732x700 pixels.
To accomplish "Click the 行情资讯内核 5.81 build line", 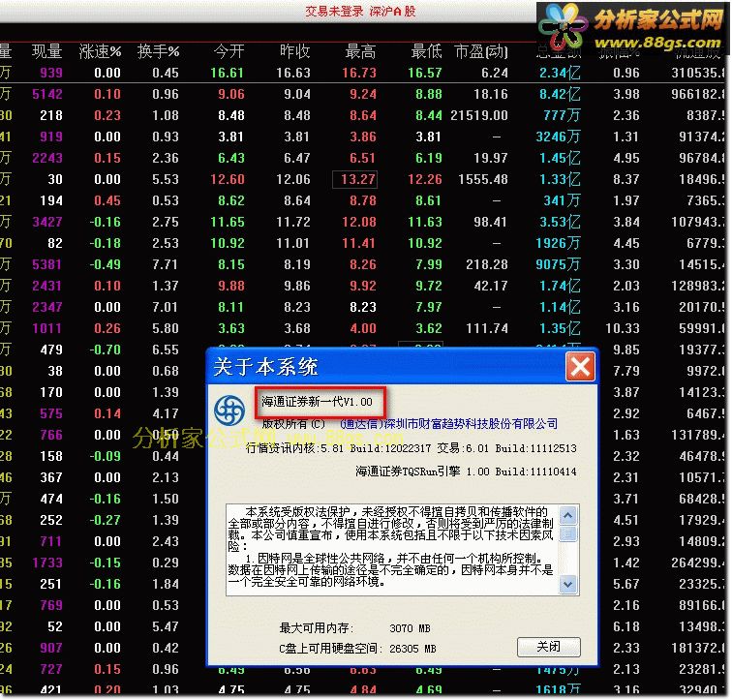I will click(412, 448).
